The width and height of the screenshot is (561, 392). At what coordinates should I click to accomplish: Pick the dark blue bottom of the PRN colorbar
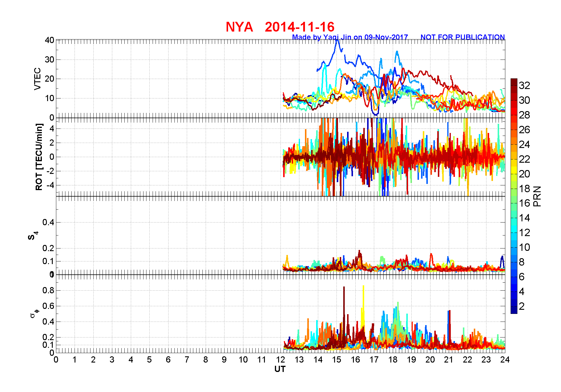[x=514, y=310]
